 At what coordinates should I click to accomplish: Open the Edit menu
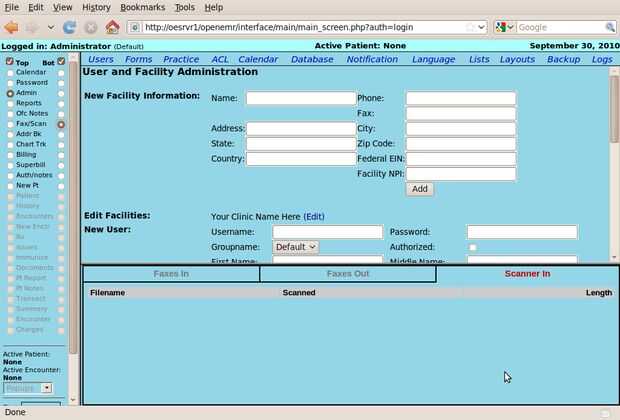point(36,7)
